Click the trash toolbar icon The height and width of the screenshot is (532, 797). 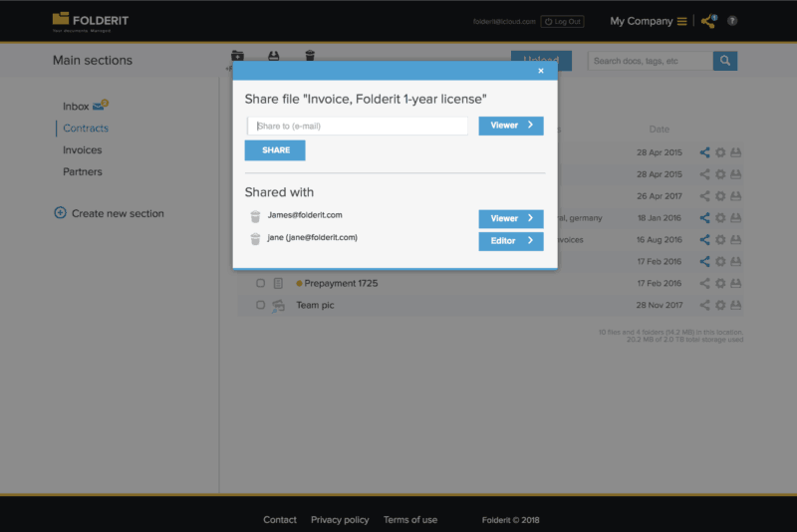pos(310,56)
